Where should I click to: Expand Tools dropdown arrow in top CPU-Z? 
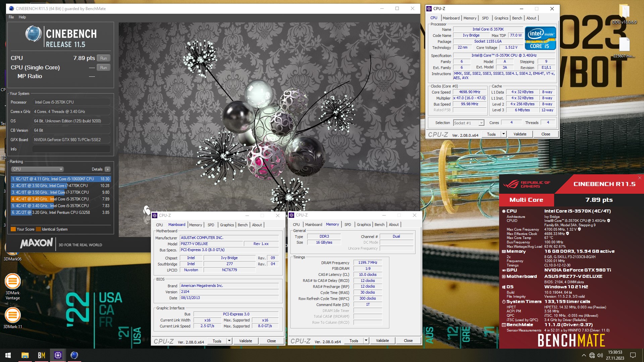[503, 134]
